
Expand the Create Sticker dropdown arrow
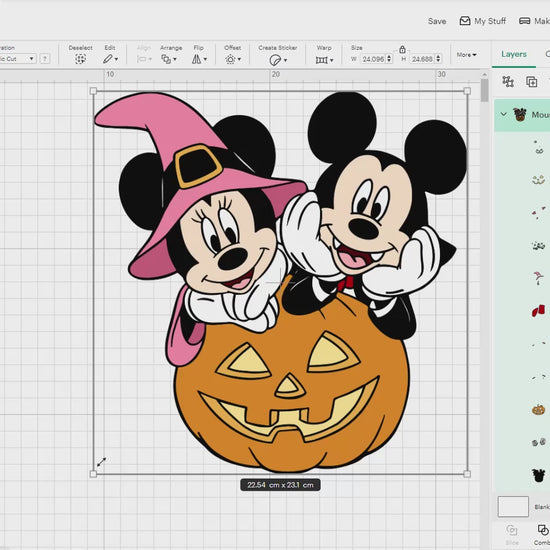tap(285, 60)
